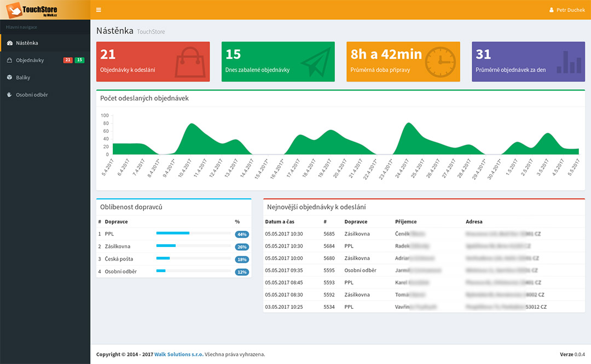Click the Nejnovější objednávky k odeslání heading
This screenshot has height=364, width=591.
pos(316,207)
